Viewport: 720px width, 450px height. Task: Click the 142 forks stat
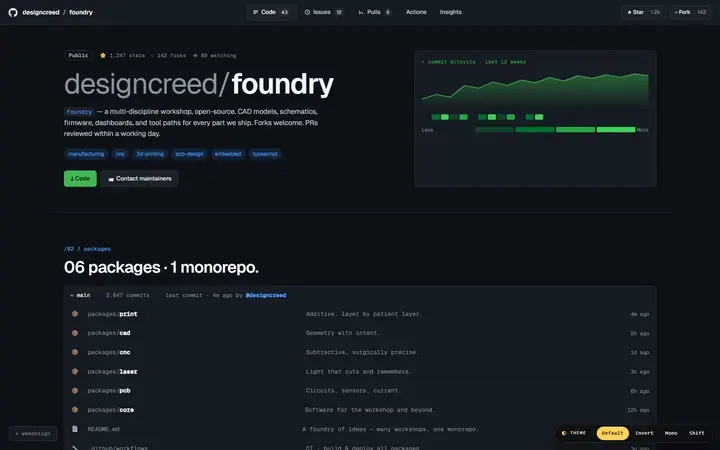point(171,56)
